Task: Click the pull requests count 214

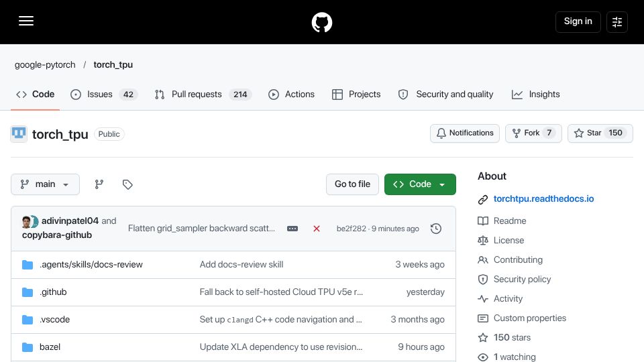Action: pos(240,95)
